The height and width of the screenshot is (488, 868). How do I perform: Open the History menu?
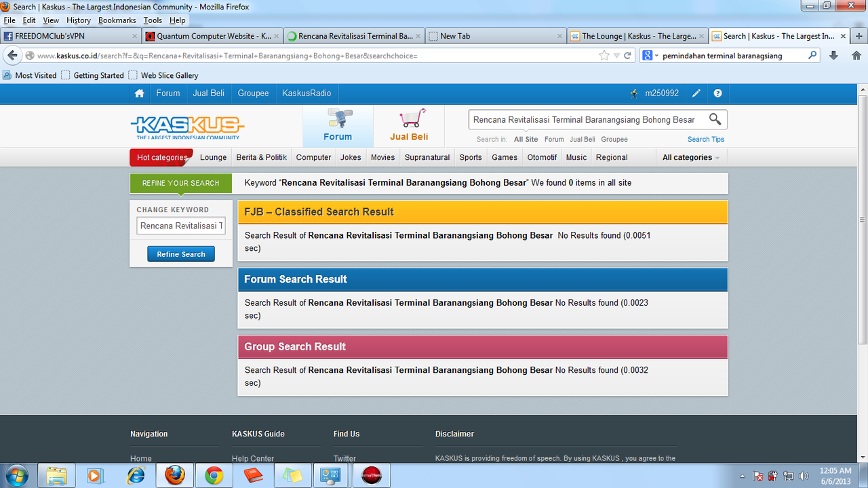(x=79, y=20)
